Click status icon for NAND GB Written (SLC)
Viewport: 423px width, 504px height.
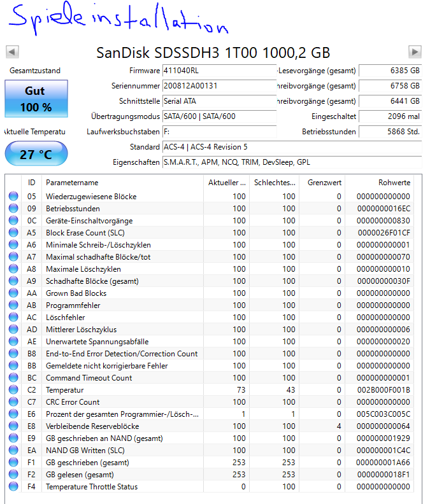pos(13,451)
